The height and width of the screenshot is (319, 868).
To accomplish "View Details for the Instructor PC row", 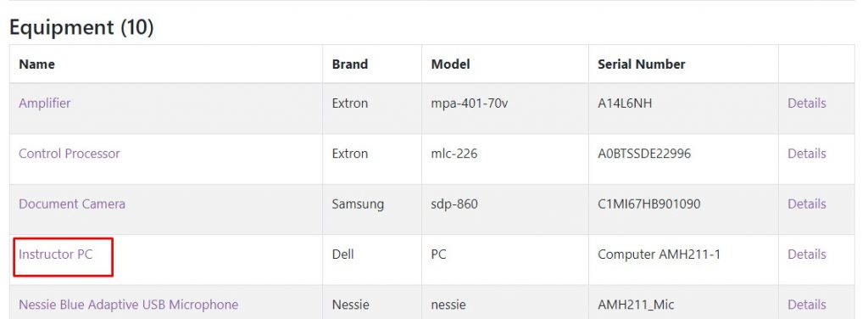I will point(807,255).
